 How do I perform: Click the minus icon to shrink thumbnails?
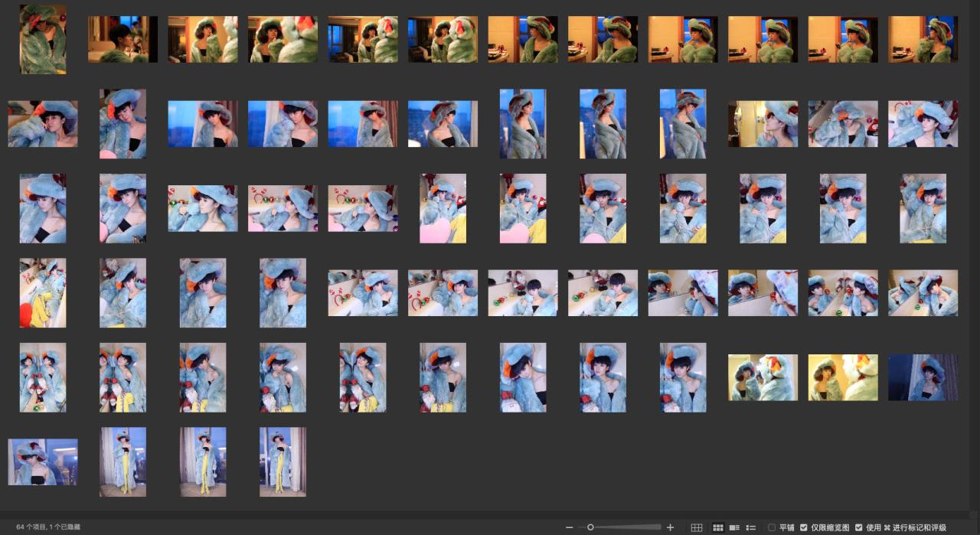(569, 527)
